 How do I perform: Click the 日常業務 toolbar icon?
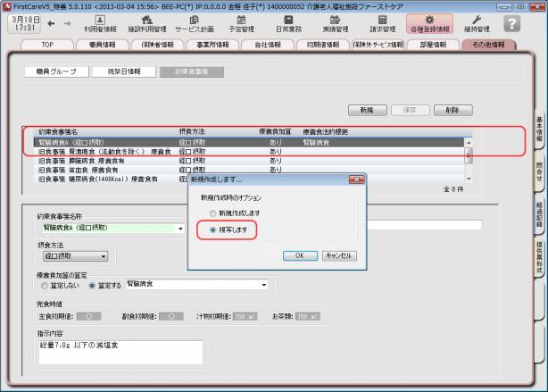pos(286,24)
